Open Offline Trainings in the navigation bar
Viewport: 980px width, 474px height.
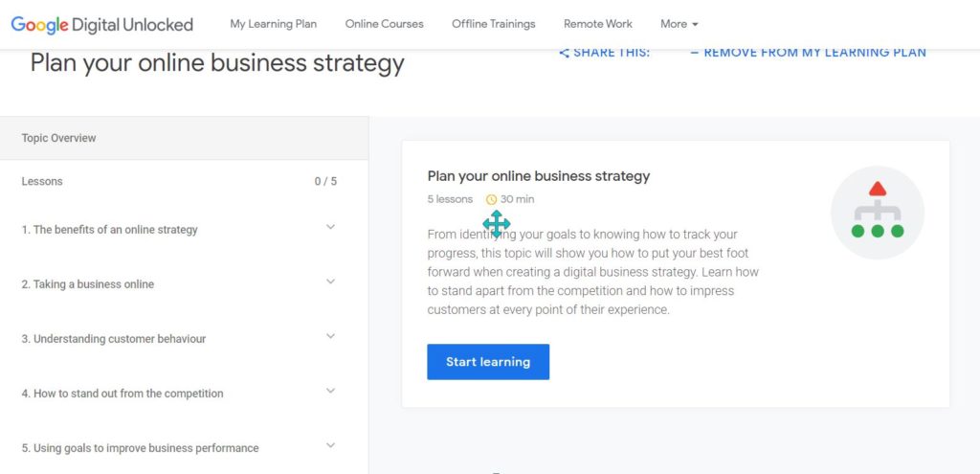pos(494,24)
